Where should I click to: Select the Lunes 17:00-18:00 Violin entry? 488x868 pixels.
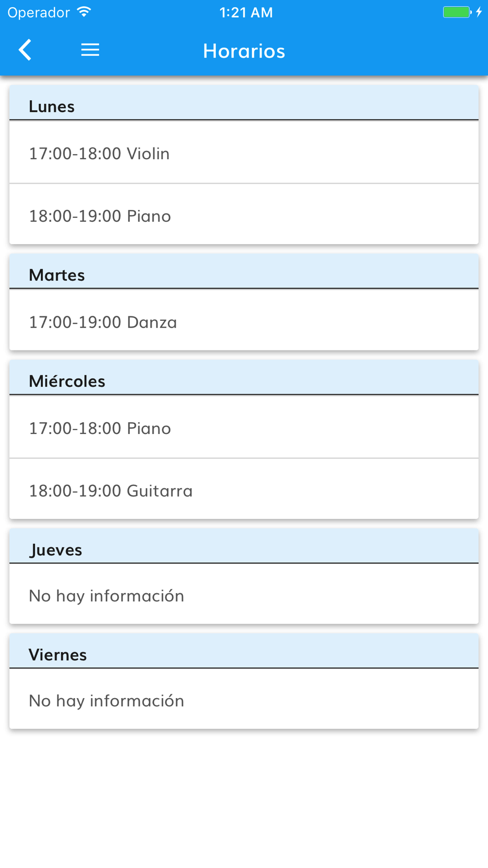[244, 153]
